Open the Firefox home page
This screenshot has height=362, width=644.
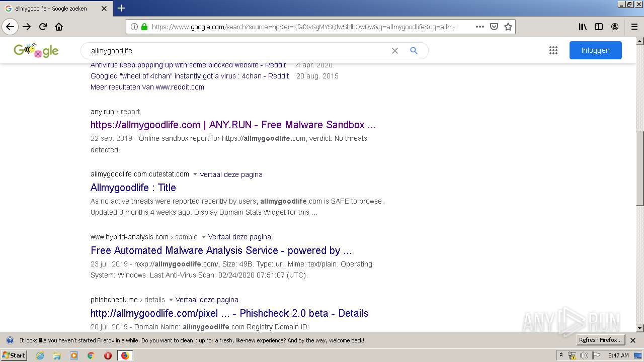click(59, 27)
